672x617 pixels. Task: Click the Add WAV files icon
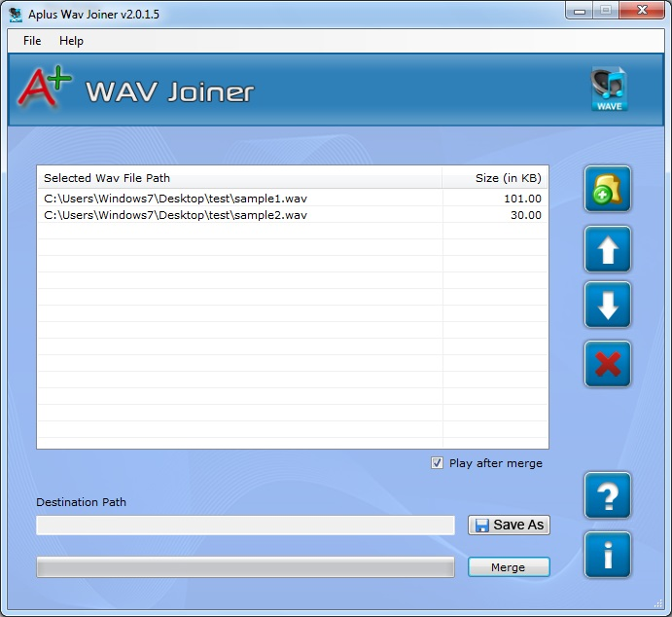[x=607, y=189]
